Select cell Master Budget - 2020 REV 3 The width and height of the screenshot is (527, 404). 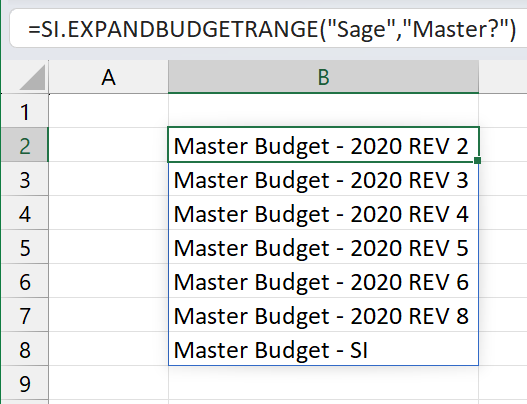[323, 179]
